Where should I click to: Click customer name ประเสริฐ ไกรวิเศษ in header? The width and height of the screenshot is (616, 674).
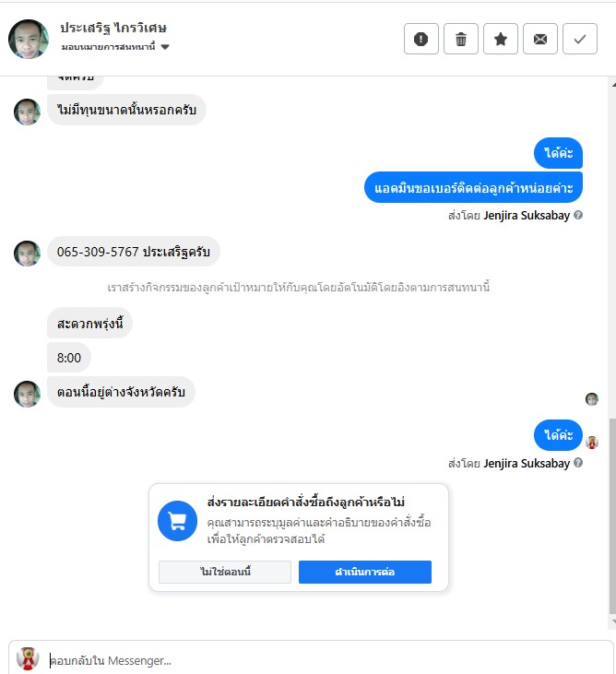pos(113,29)
